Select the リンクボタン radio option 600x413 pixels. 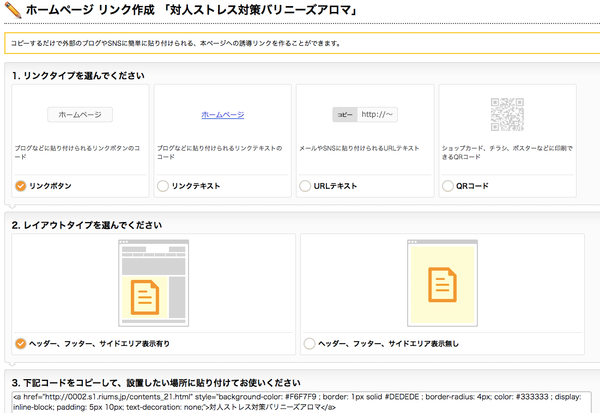click(x=20, y=186)
